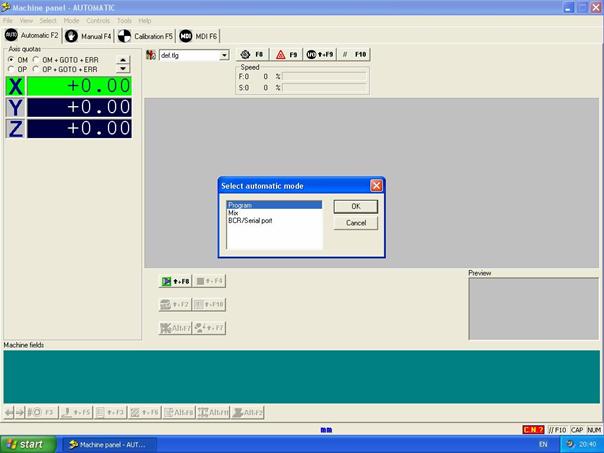Click the axis quotas up arrow
604x453 pixels.
123,60
